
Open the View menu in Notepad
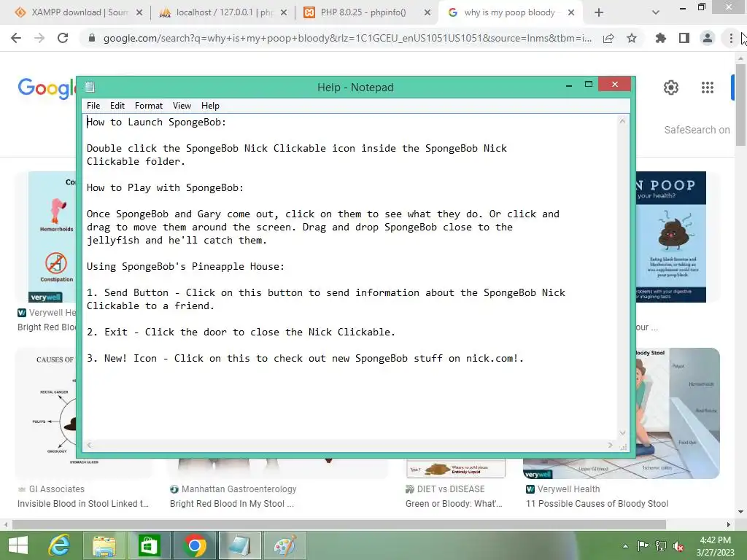coord(182,106)
